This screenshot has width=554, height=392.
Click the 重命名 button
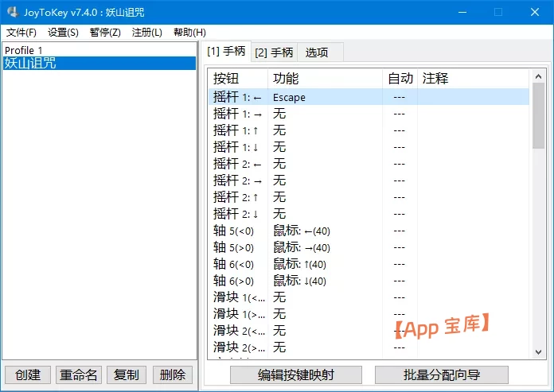[x=79, y=375]
